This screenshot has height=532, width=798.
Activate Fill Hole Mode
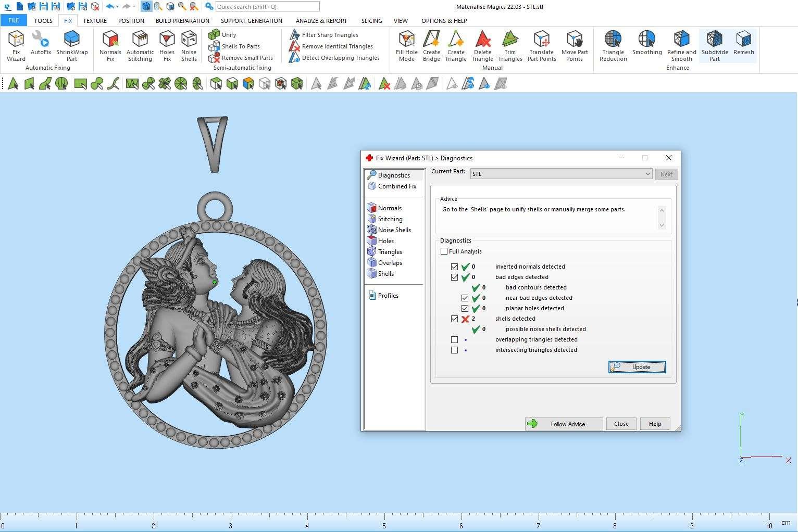(x=406, y=45)
